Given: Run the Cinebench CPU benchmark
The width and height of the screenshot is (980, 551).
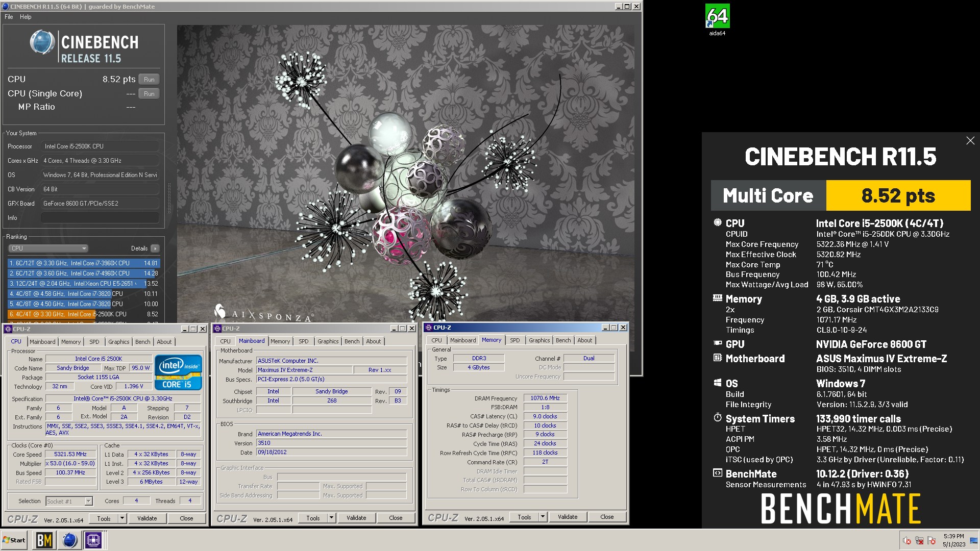Looking at the screenshot, I should point(149,80).
